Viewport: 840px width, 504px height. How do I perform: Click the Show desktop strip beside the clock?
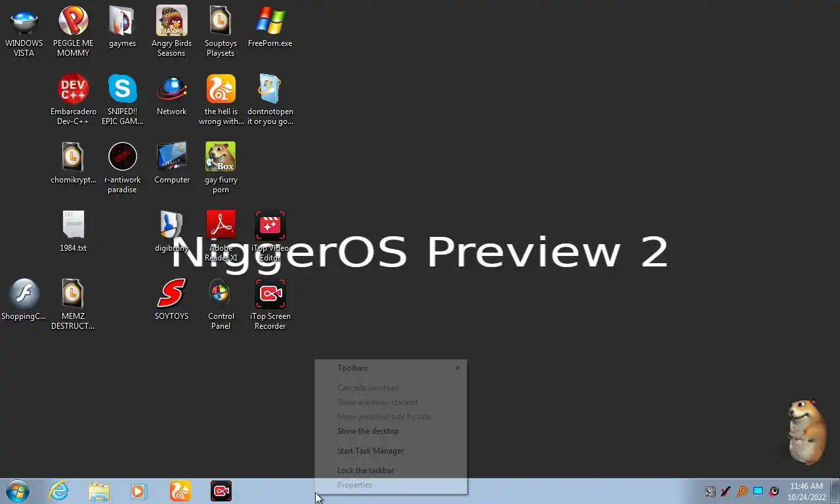click(835, 492)
